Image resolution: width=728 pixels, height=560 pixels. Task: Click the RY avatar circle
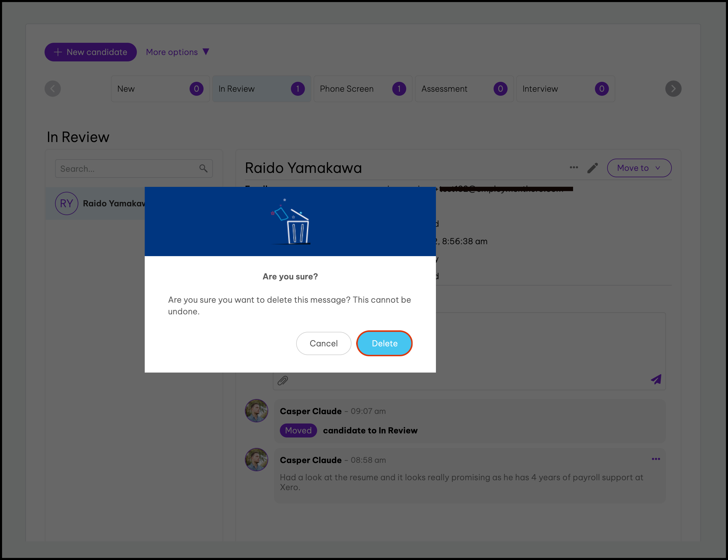pyautogui.click(x=66, y=203)
